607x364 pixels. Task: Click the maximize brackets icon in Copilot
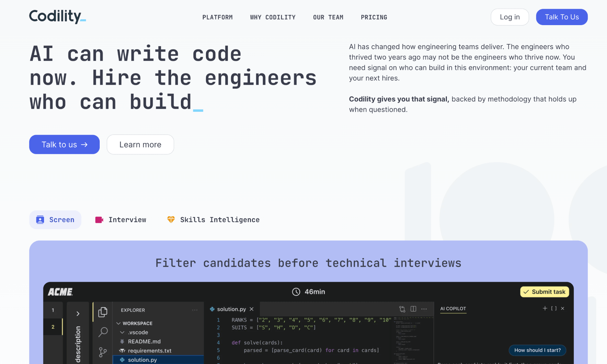(x=554, y=308)
